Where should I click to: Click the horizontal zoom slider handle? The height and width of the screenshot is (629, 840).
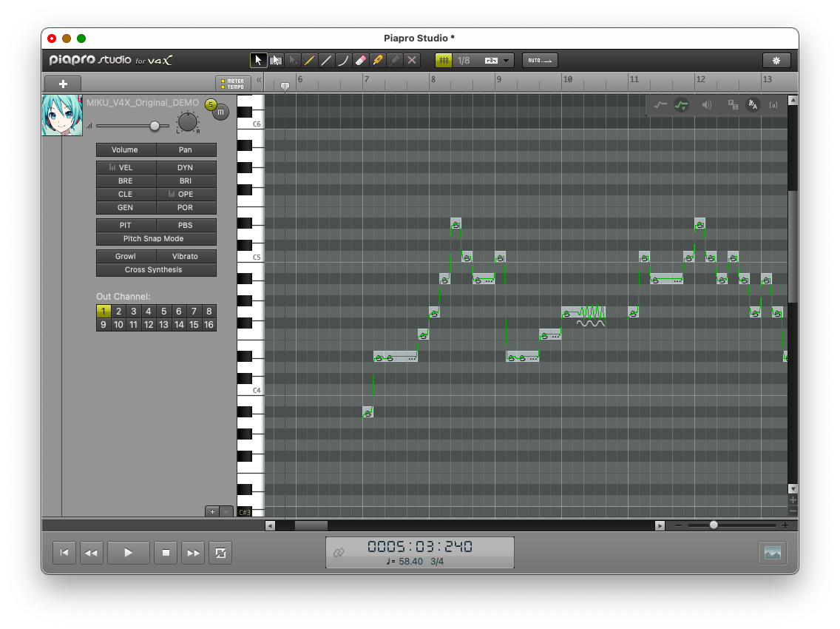714,525
